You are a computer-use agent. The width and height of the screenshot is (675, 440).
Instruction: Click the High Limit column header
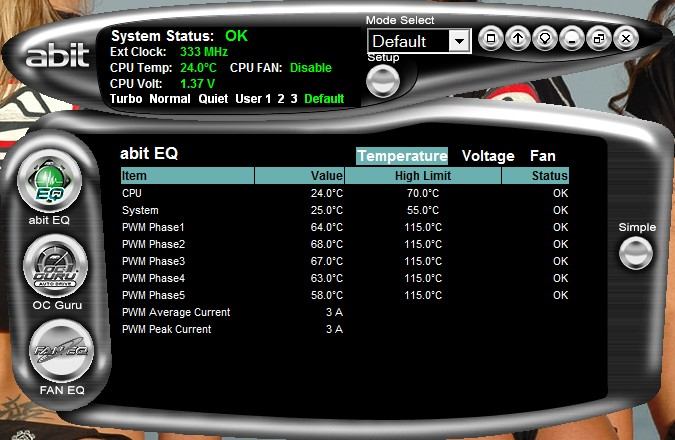tap(423, 176)
